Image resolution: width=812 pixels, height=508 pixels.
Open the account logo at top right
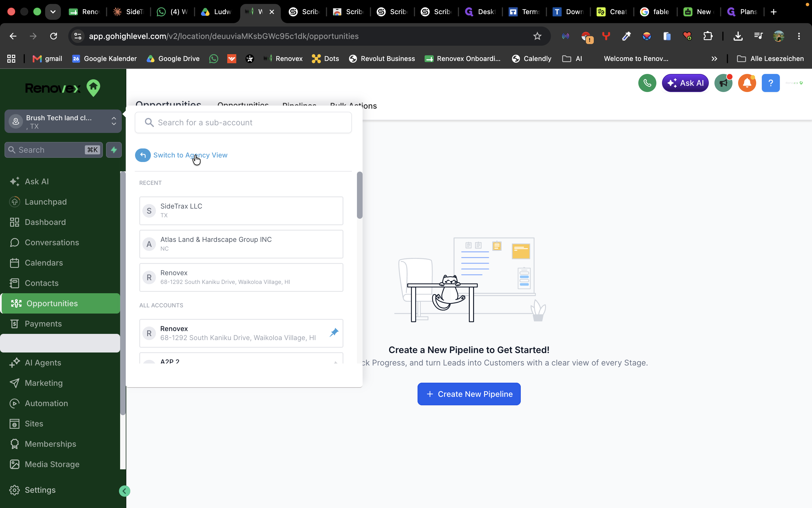(x=794, y=83)
